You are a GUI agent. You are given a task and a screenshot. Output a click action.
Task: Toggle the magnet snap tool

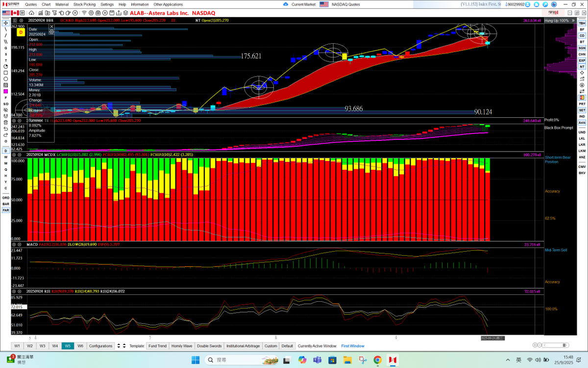[x=6, y=117]
